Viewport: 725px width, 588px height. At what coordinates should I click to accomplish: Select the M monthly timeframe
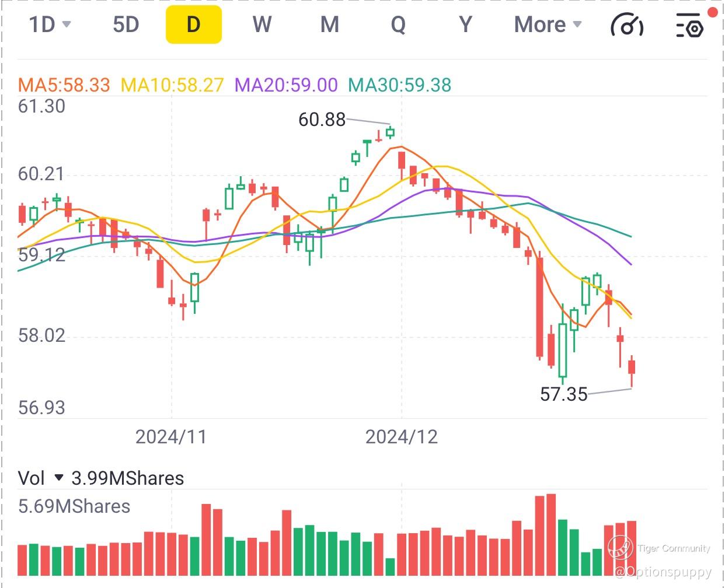tap(330, 24)
